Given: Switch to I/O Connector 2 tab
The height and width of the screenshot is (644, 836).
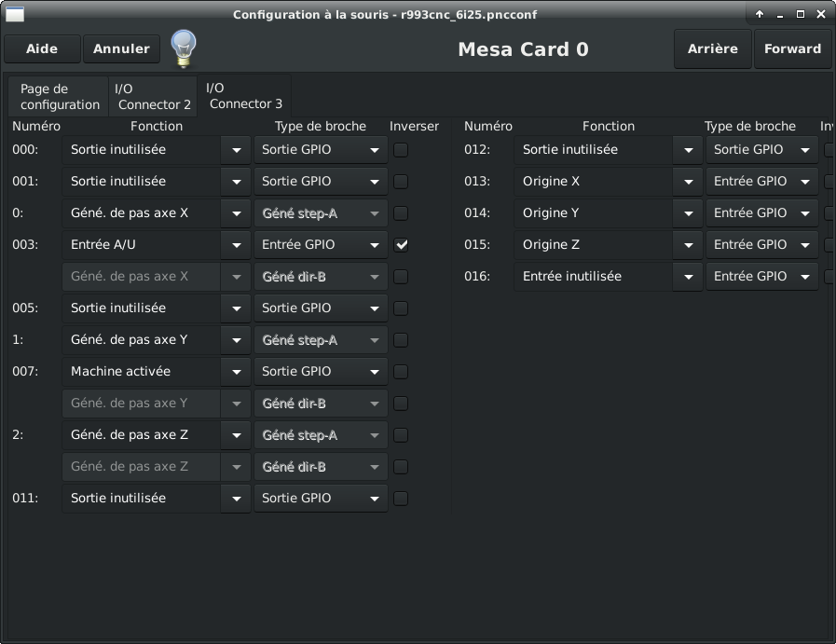Looking at the screenshot, I should coord(153,97).
